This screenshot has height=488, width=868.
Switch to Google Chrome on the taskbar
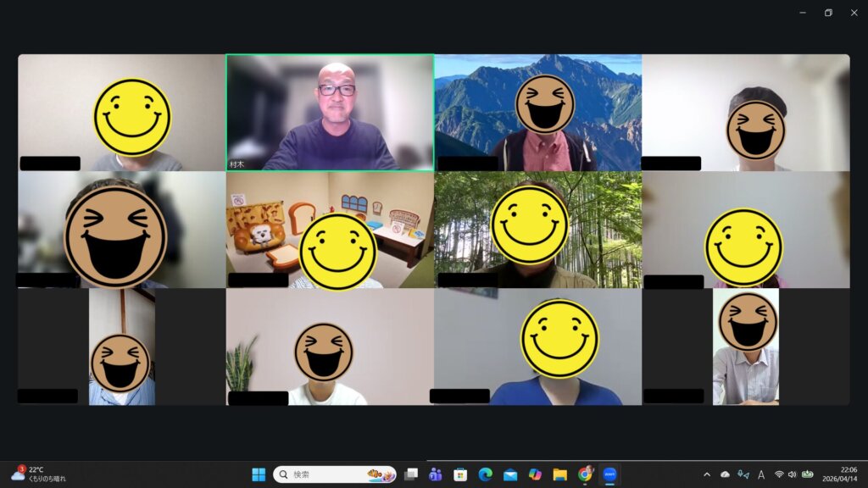point(585,474)
